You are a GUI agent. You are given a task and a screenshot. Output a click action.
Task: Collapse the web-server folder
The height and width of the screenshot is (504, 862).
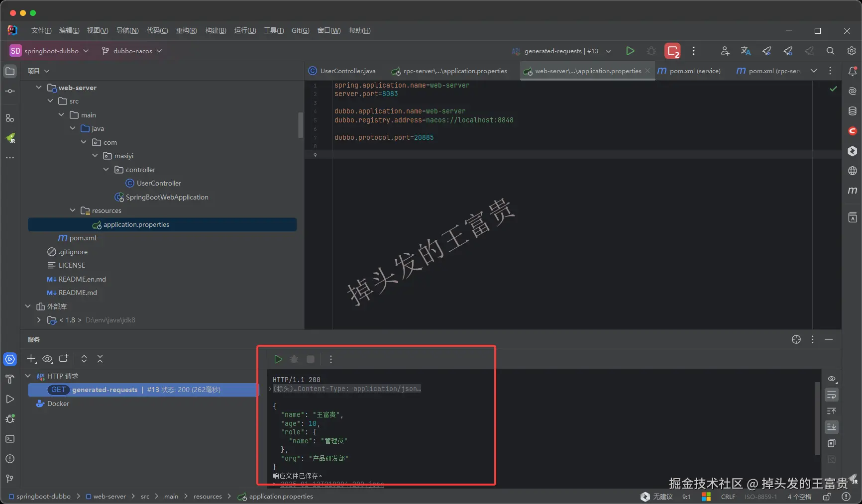point(39,87)
